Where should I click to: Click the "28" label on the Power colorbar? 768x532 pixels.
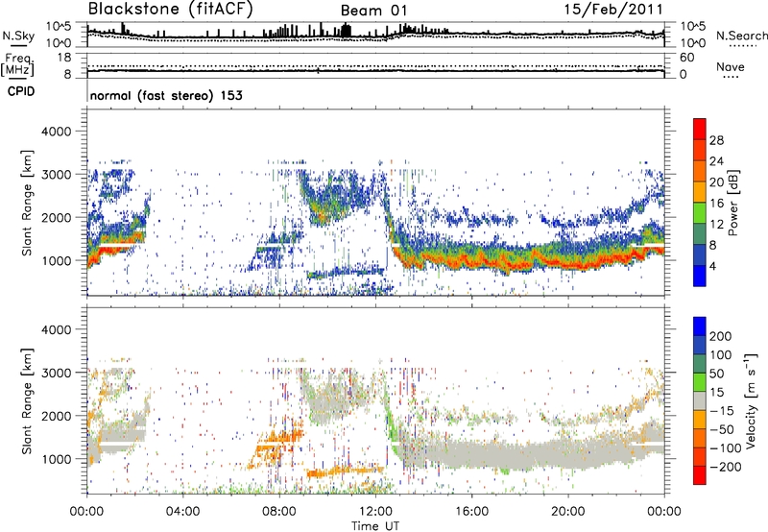click(716, 140)
